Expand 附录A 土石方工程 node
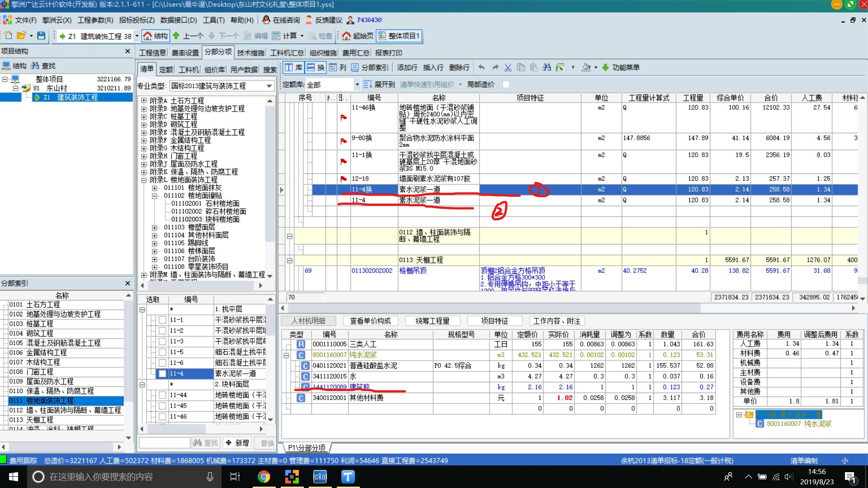Image resolution: width=868 pixels, height=488 pixels. [144, 101]
